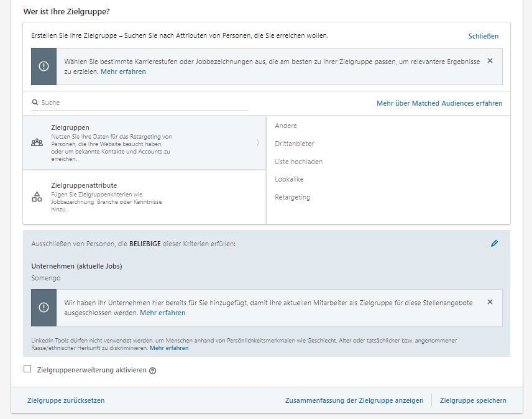
Task: Click the Schließen link
Action: [484, 36]
